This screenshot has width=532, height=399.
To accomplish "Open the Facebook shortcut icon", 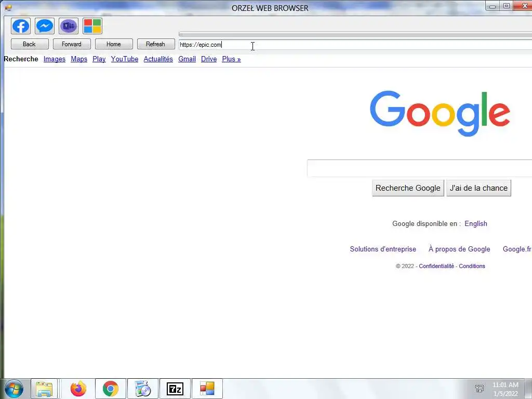I will [x=21, y=26].
